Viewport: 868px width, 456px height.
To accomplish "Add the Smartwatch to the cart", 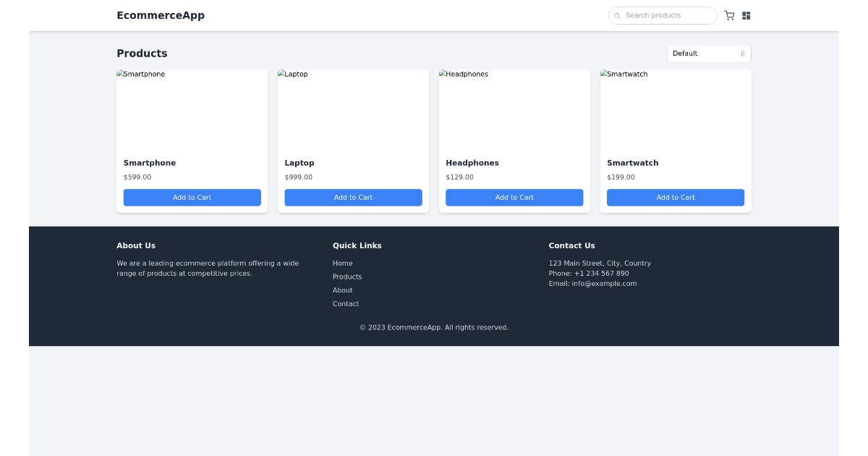I will [675, 197].
